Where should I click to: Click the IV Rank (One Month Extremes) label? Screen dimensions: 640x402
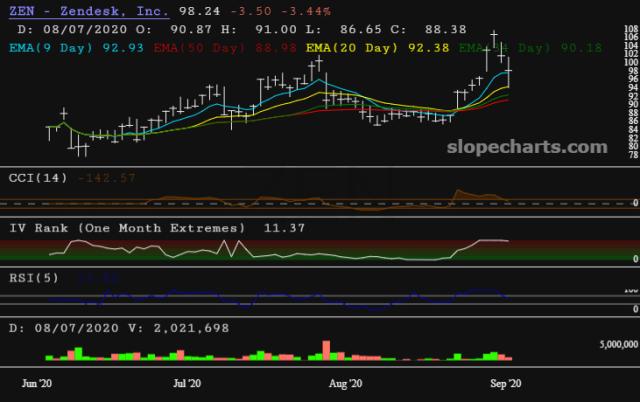(x=127, y=228)
